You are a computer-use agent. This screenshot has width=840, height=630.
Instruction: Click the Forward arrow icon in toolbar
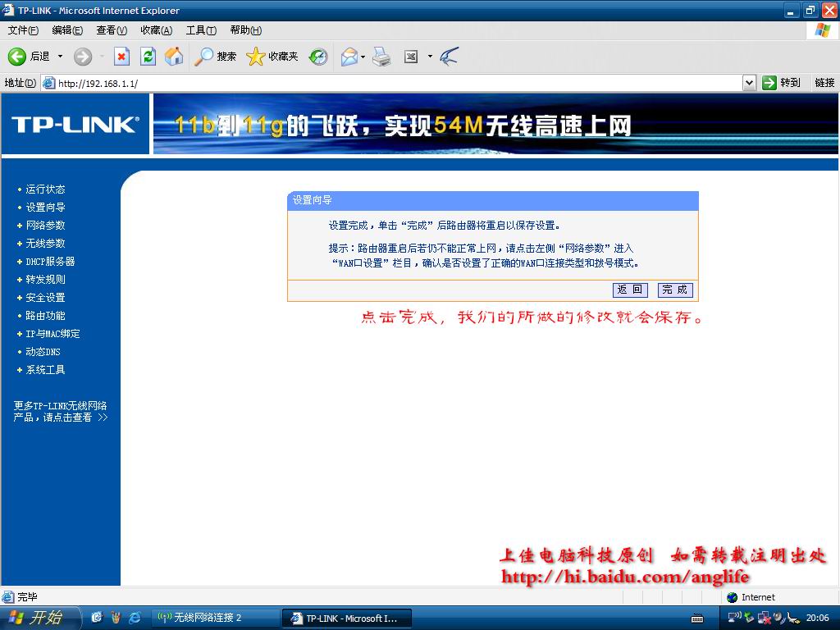tap(83, 57)
